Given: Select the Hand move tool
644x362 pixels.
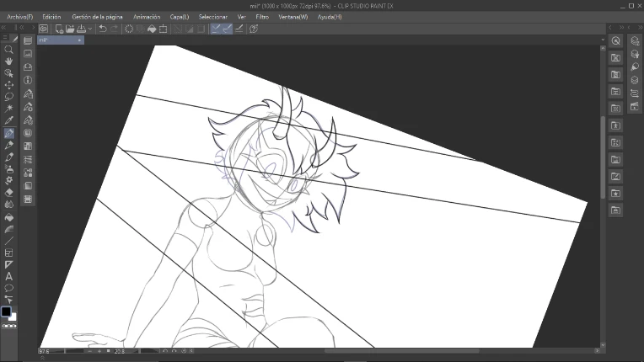Looking at the screenshot, I should (x=8, y=61).
